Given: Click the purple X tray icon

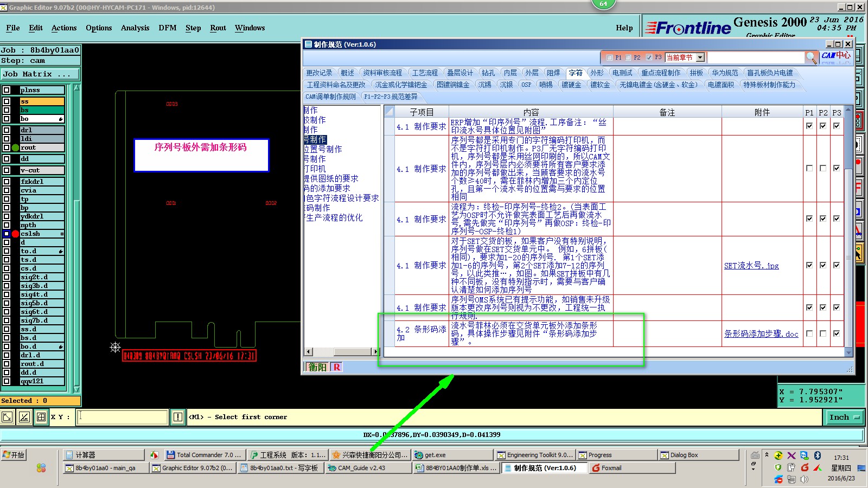Looking at the screenshot, I should click(792, 455).
